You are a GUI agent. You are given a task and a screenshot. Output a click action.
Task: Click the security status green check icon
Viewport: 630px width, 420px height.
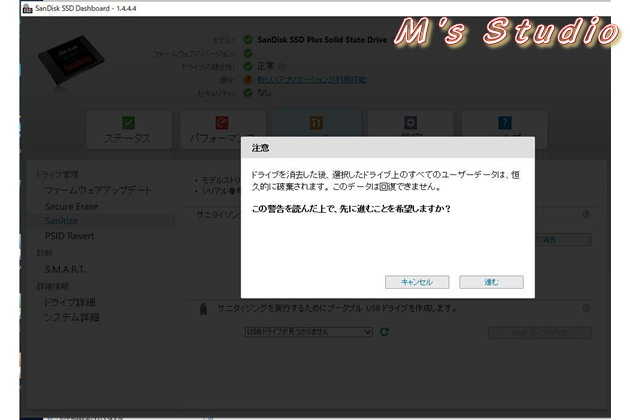pyautogui.click(x=248, y=93)
